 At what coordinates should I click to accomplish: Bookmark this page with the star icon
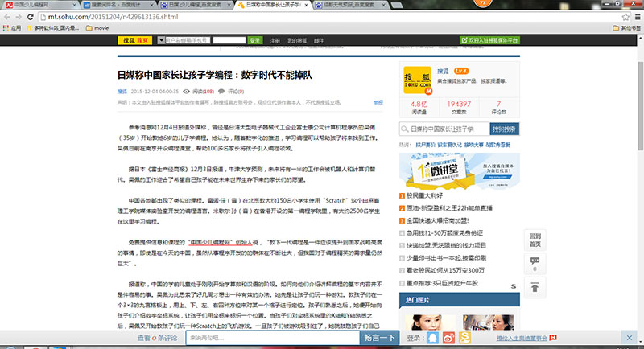(625, 17)
